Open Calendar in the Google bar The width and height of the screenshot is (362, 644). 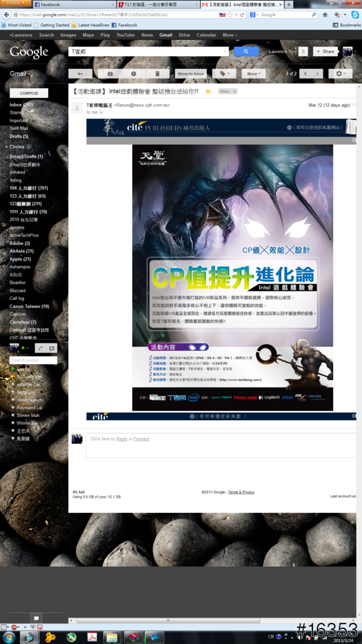(x=206, y=35)
